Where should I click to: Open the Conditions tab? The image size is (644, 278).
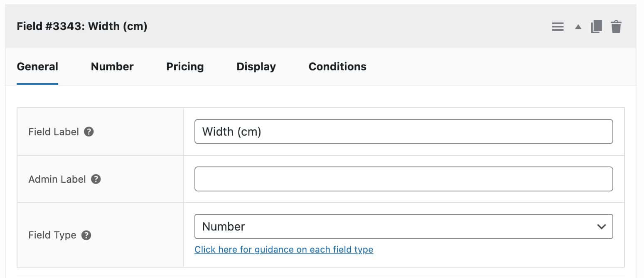tap(337, 67)
